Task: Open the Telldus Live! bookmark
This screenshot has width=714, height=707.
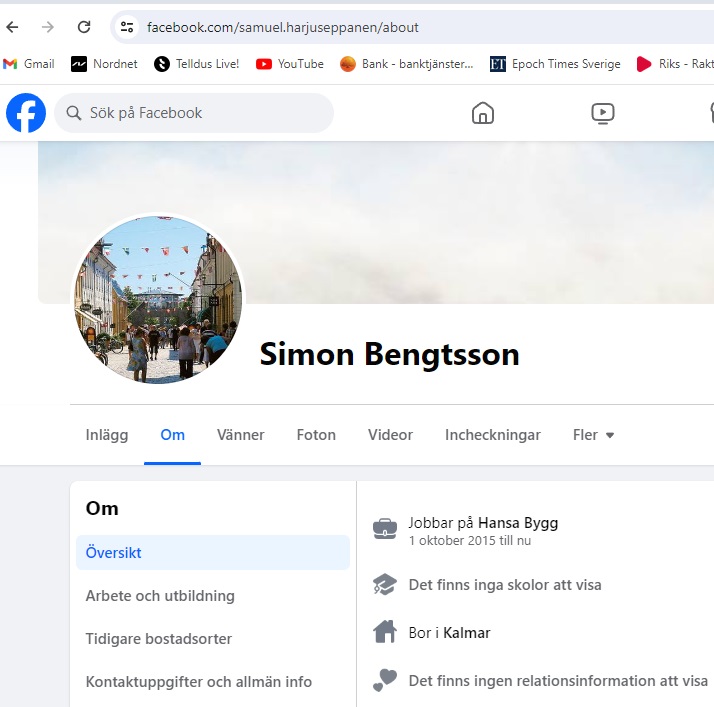Action: coord(197,64)
